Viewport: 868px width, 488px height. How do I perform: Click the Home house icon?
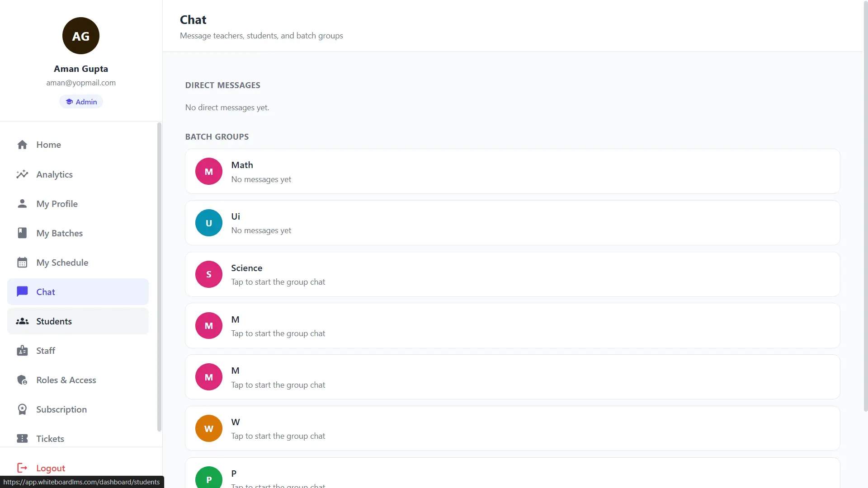tap(22, 145)
